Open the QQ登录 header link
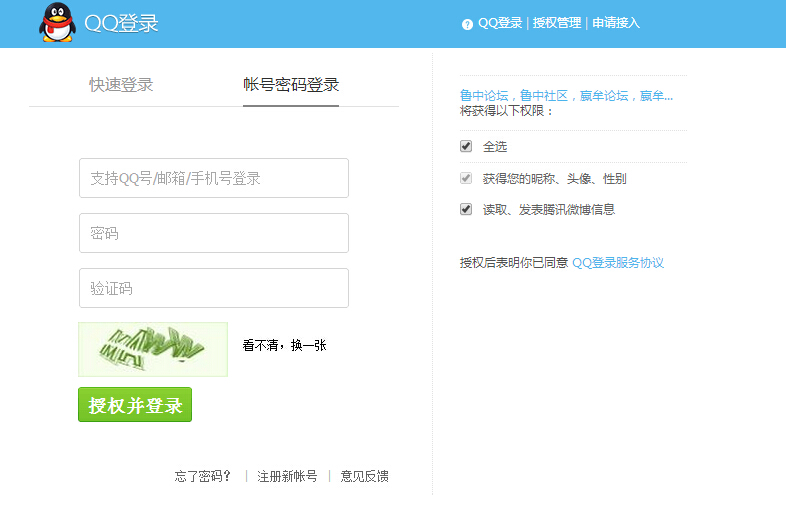This screenshot has width=786, height=511. pos(500,23)
